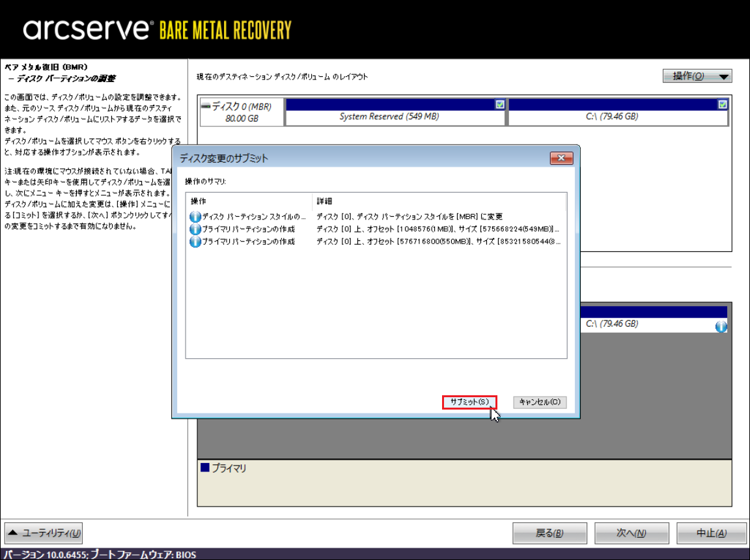The height and width of the screenshot is (560, 750).
Task: Close the disk change submit dialog
Action: 562,158
